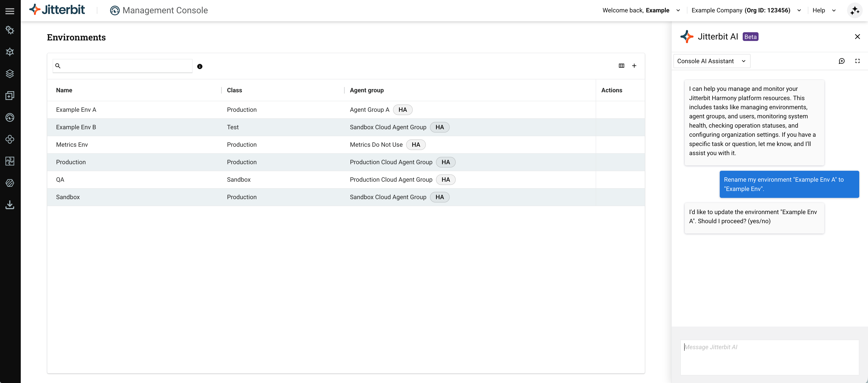The width and height of the screenshot is (868, 383).
Task: Select the Sandbox environment name
Action: pos(68,197)
